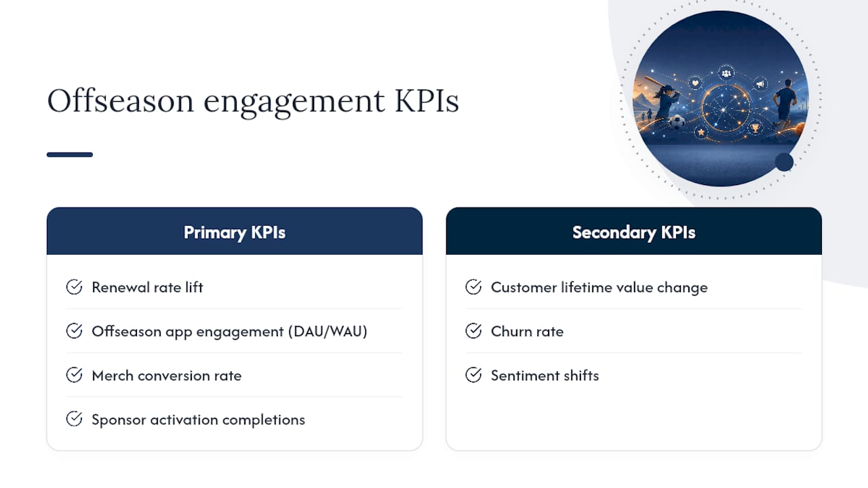The image size is (868, 488).
Task: Click the check icon beside Customer lifetime value change
Action: click(x=473, y=287)
